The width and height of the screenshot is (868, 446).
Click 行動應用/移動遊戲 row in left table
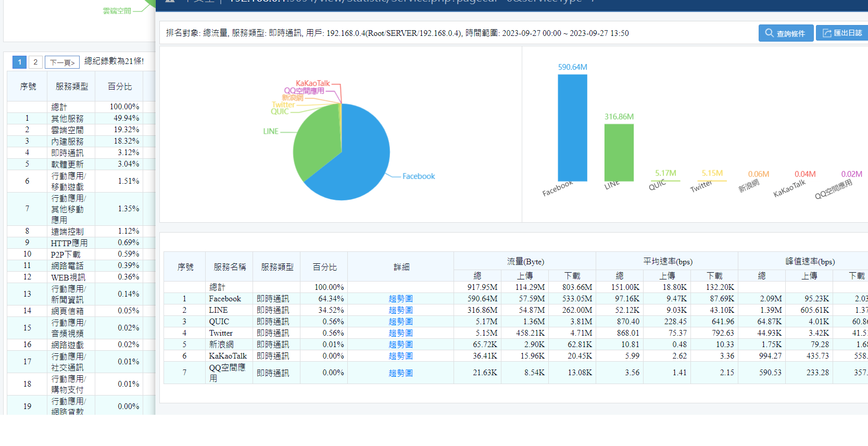tap(81, 181)
